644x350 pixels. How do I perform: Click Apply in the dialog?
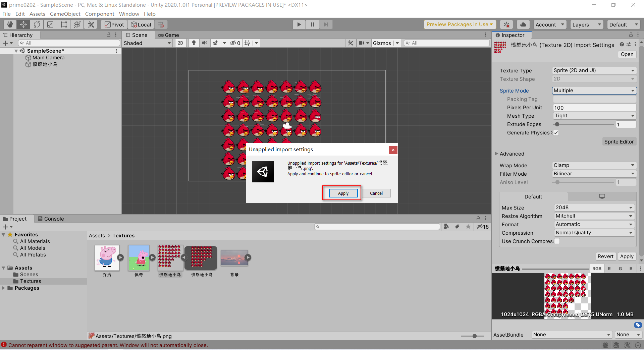click(x=343, y=193)
